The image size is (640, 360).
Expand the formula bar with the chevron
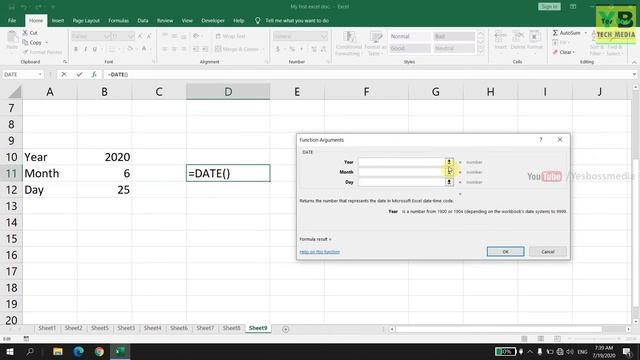634,74
